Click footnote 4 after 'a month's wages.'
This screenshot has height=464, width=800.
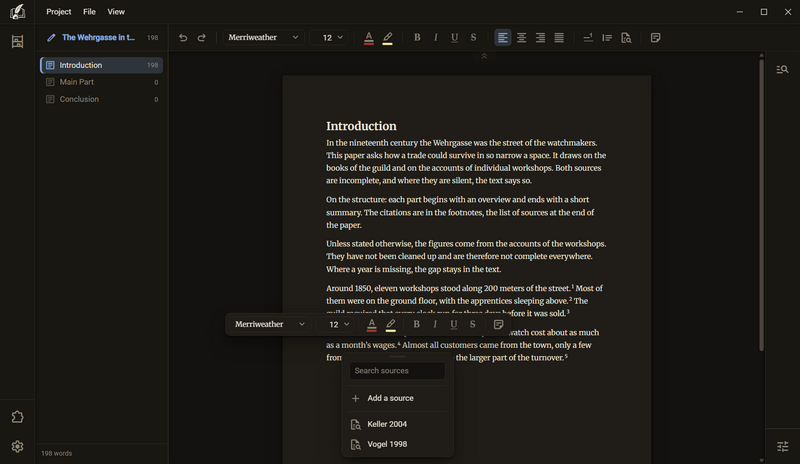[x=399, y=344]
